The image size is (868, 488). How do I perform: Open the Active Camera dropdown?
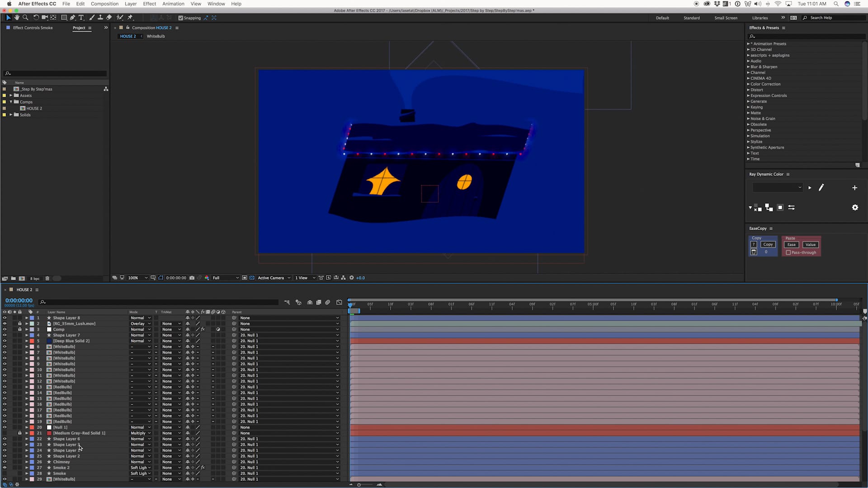tap(273, 278)
